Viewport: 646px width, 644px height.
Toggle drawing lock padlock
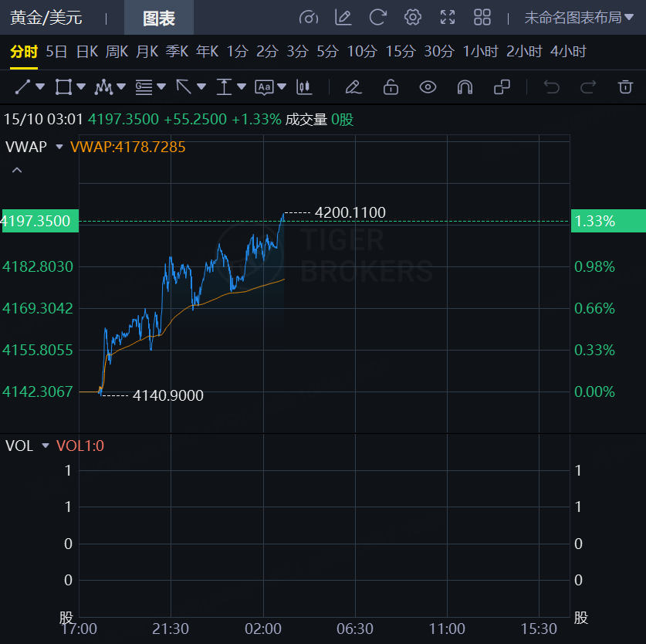point(391,86)
